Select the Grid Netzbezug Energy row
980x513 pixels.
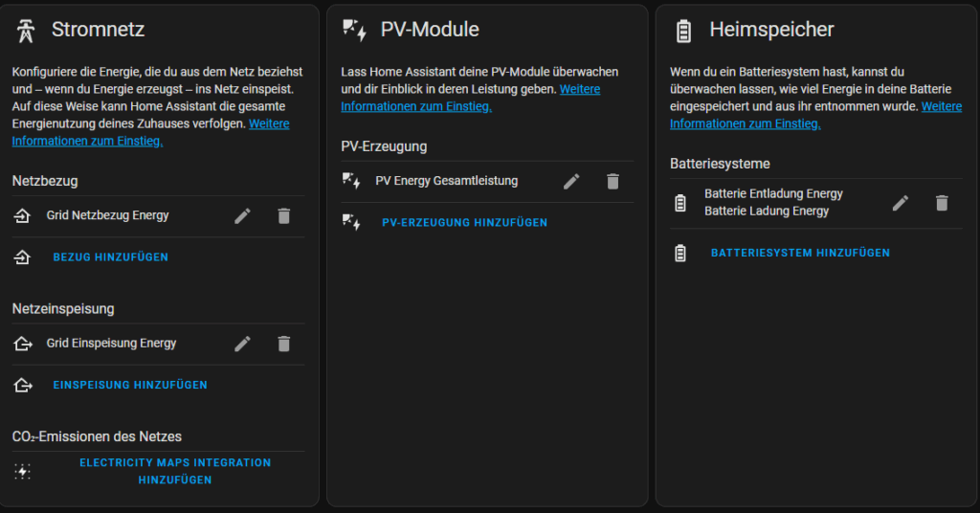coord(158,216)
